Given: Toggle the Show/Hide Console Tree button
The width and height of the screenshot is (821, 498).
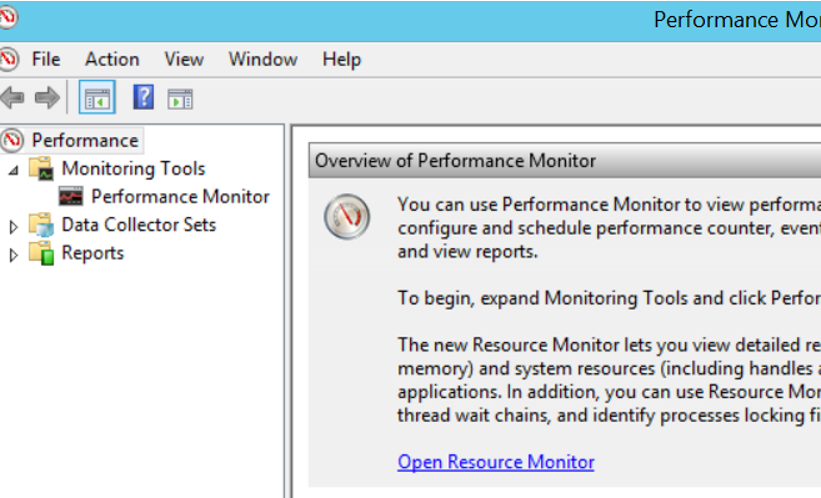Looking at the screenshot, I should [97, 97].
